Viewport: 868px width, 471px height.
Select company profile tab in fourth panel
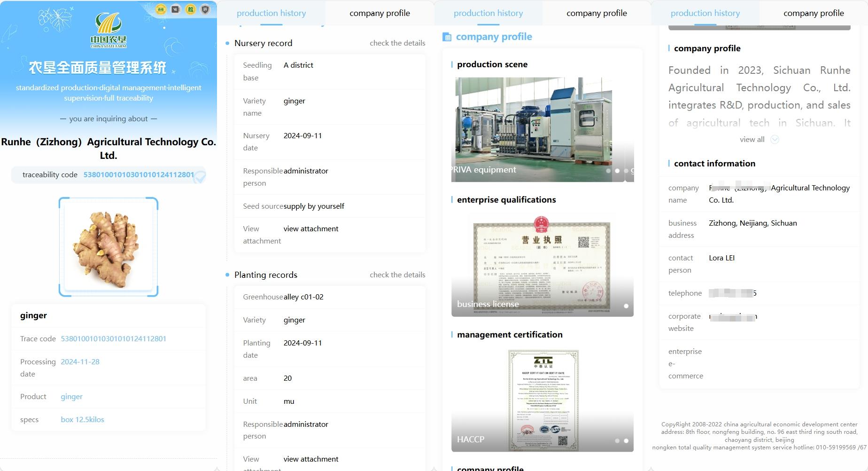pos(814,13)
